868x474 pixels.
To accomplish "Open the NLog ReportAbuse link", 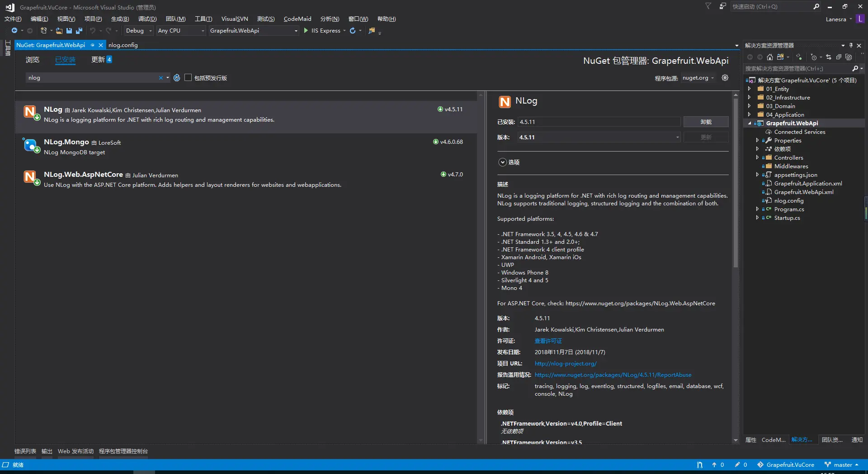I will coord(613,375).
